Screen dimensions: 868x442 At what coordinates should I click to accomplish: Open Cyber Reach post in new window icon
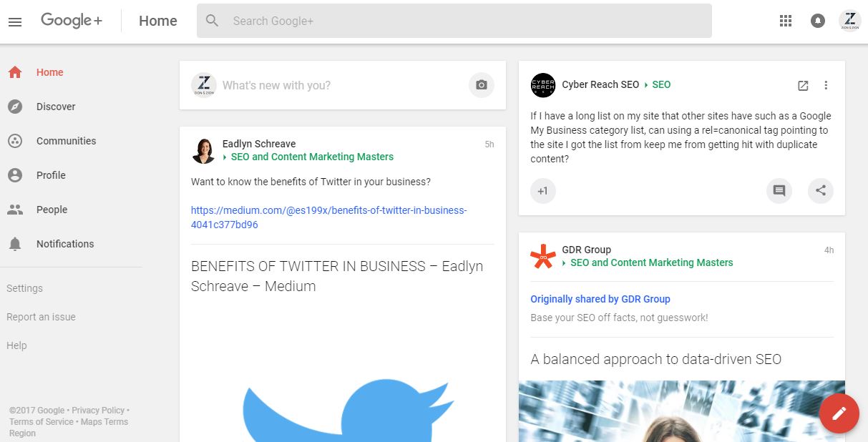(803, 84)
